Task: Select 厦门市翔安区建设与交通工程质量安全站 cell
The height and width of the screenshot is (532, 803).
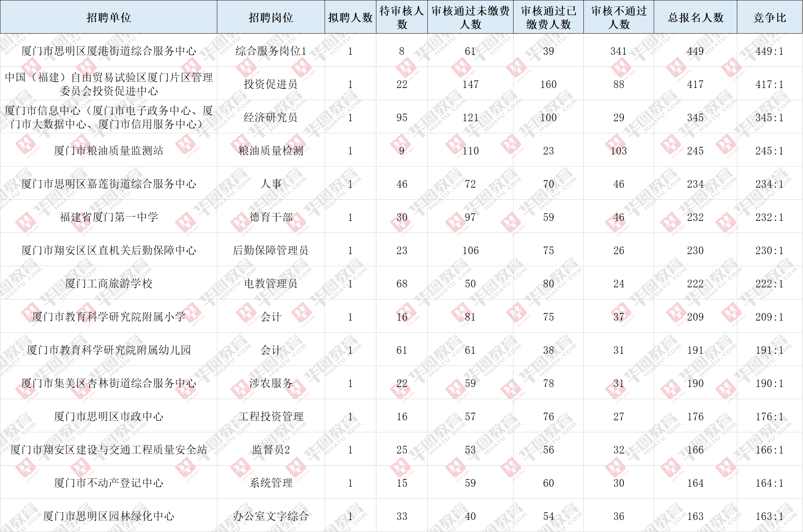Action: [108, 449]
